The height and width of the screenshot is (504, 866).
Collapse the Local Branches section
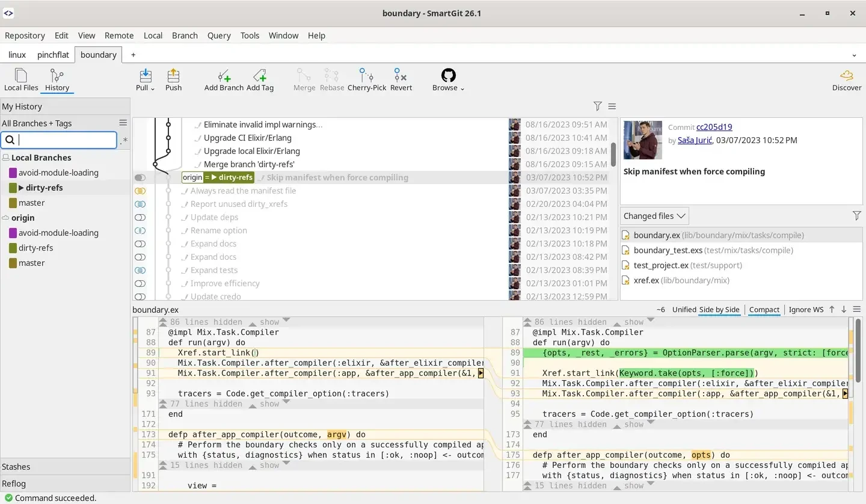6,158
